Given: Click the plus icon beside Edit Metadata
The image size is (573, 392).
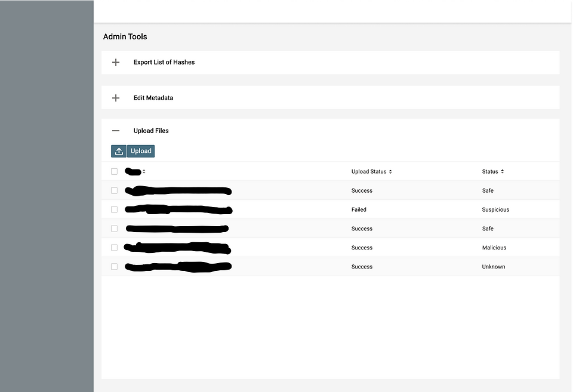Looking at the screenshot, I should coord(115,98).
